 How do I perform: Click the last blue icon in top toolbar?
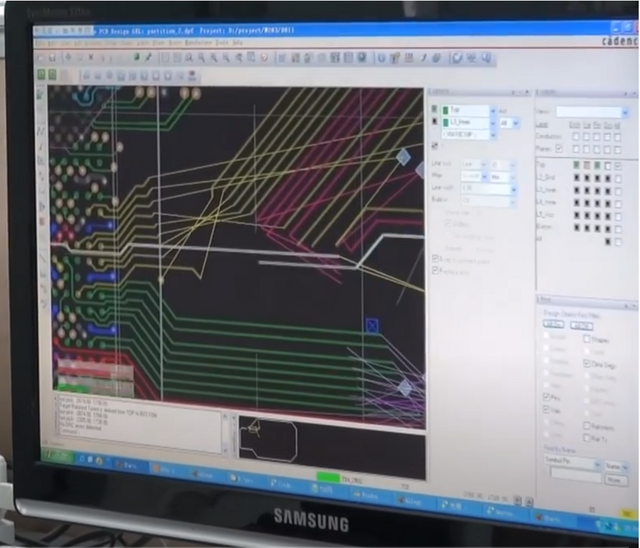(x=486, y=58)
